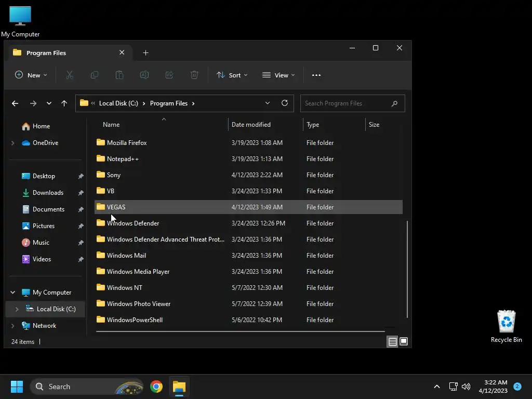
Task: Click the Cut toolbar icon
Action: [70, 75]
